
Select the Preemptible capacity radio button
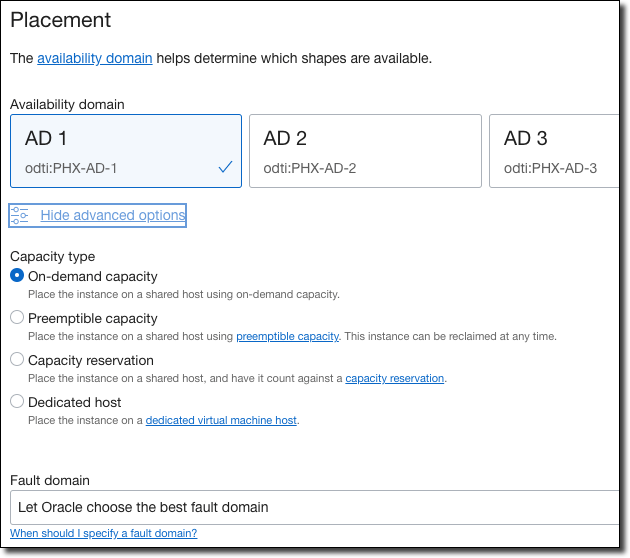pyautogui.click(x=17, y=318)
